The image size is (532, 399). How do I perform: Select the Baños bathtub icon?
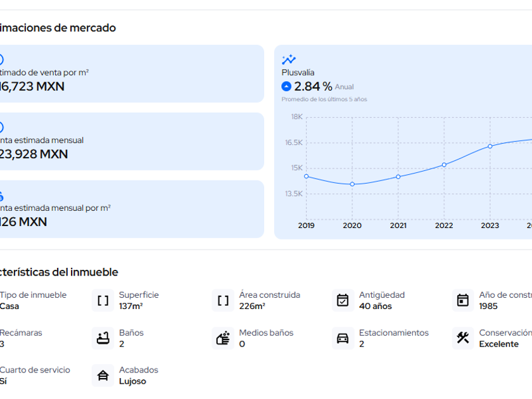103,338
